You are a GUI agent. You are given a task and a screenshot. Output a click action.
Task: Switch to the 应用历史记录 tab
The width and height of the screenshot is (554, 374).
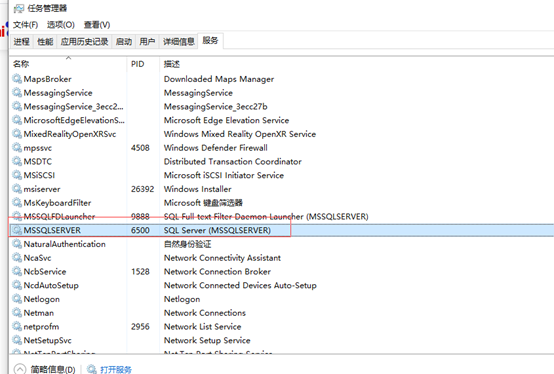[84, 42]
